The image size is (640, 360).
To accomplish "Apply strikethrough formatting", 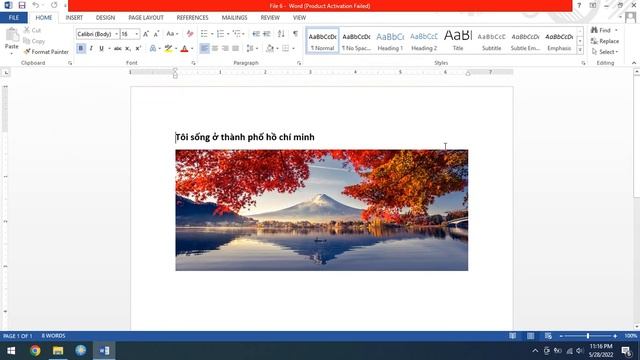I will (118, 49).
